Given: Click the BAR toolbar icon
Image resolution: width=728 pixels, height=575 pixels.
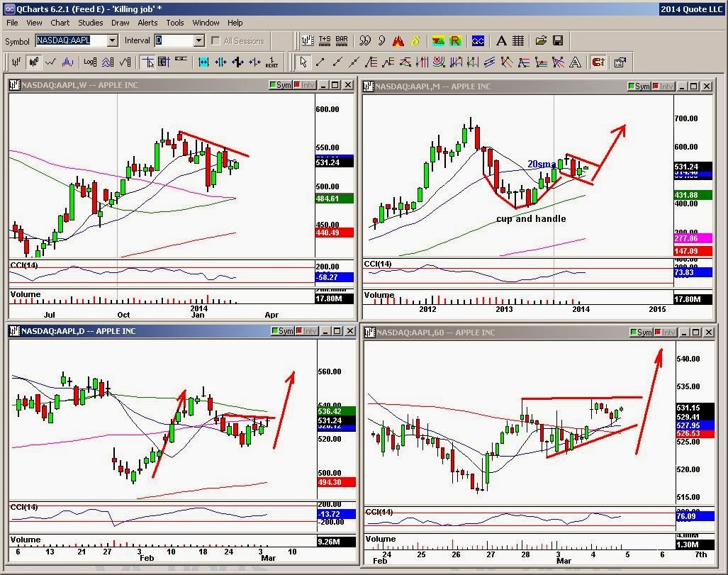Looking at the screenshot, I should pyautogui.click(x=342, y=41).
